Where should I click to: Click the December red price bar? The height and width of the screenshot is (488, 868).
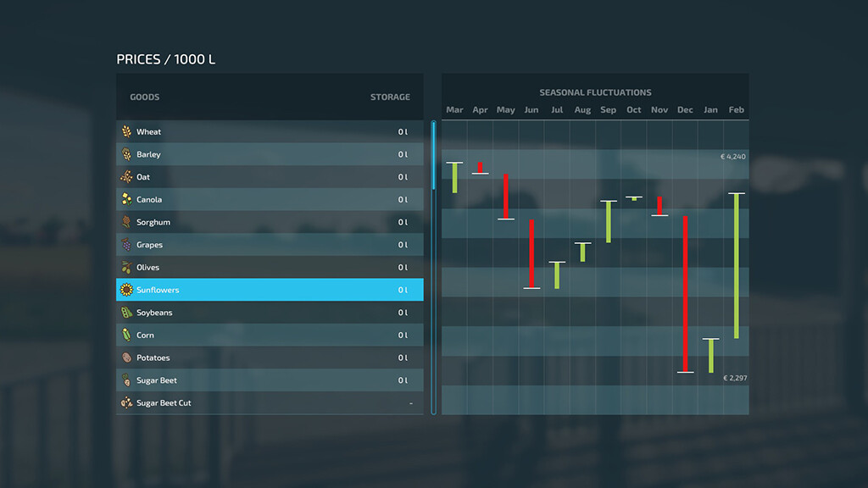click(x=685, y=293)
